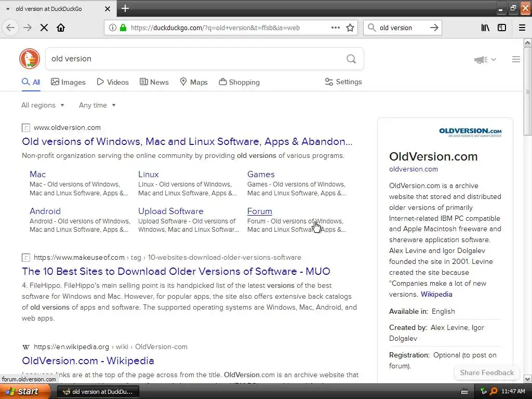The width and height of the screenshot is (532, 399).
Task: Click OLDVERSION.com logo in info panel
Action: click(x=470, y=132)
